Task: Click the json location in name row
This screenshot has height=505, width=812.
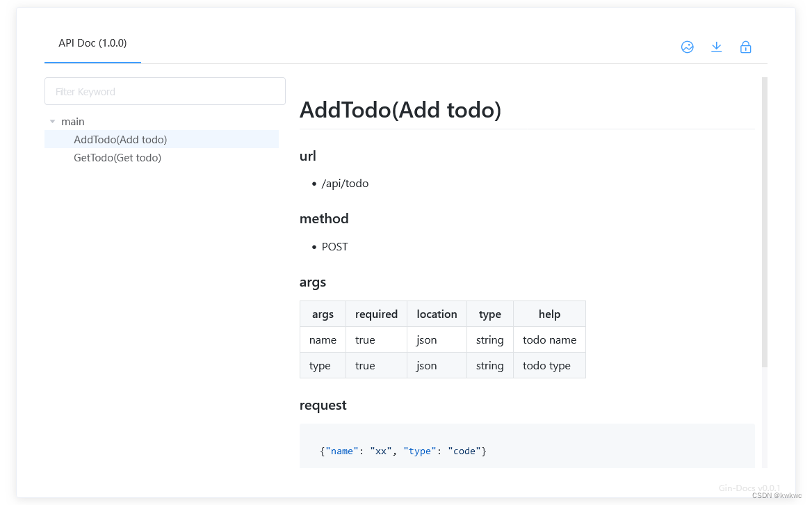Action: tap(437, 339)
